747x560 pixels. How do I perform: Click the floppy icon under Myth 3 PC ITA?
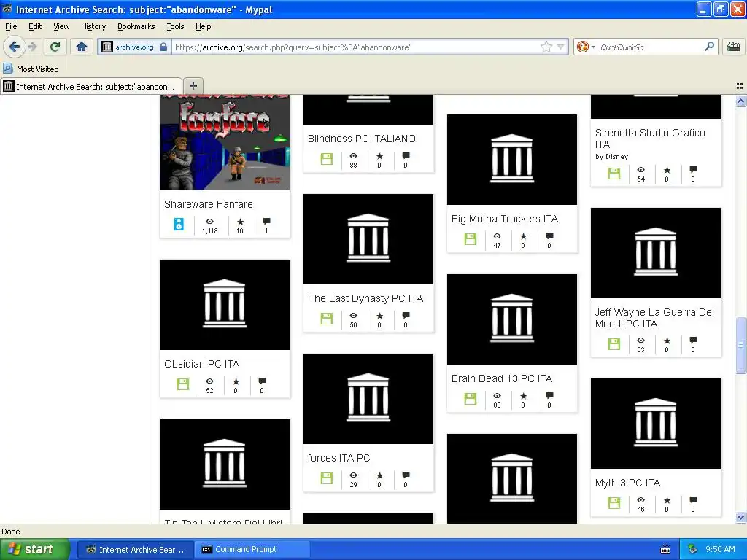[614, 503]
